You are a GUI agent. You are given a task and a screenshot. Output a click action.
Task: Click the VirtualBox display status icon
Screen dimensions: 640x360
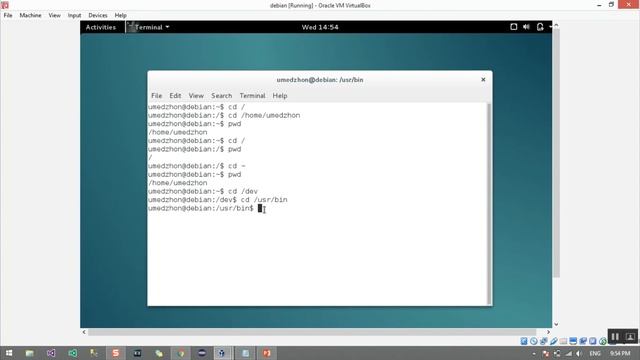(x=573, y=341)
